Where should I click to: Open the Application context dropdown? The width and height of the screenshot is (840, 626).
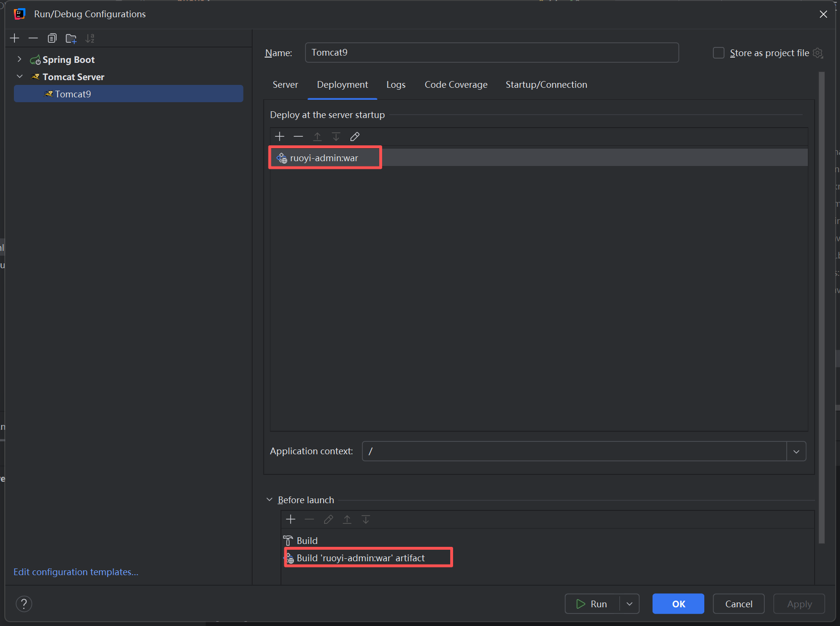coord(796,451)
